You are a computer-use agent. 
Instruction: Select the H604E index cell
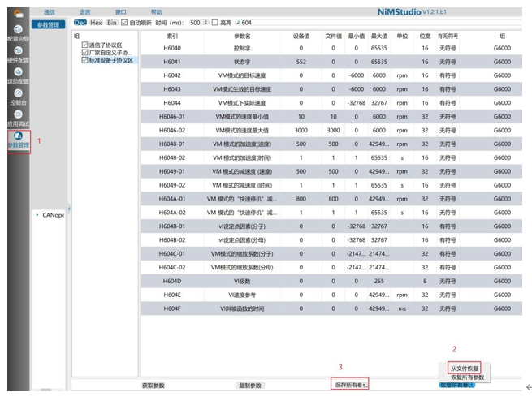172,295
